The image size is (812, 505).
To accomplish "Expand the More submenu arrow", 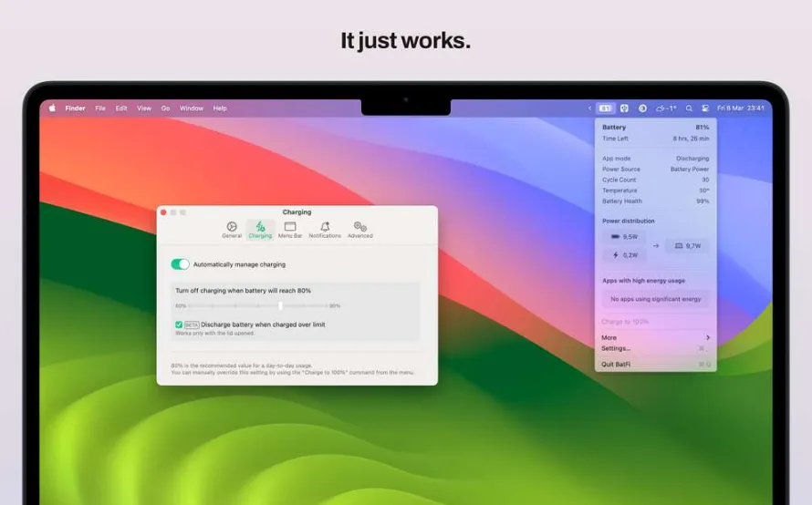I will tap(708, 337).
